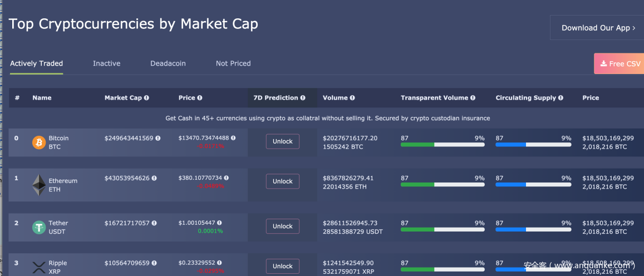This screenshot has height=276, width=644.
Task: Select the Not Priced tab
Action: point(233,63)
